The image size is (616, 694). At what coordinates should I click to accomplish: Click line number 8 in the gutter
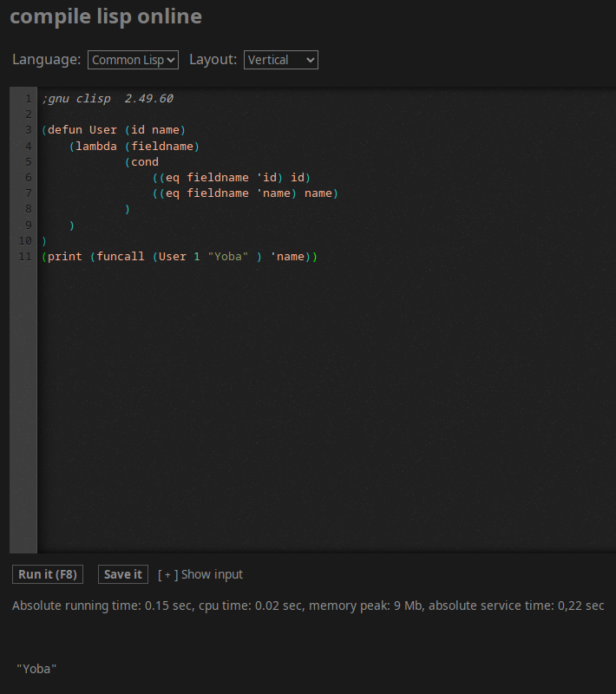click(29, 209)
